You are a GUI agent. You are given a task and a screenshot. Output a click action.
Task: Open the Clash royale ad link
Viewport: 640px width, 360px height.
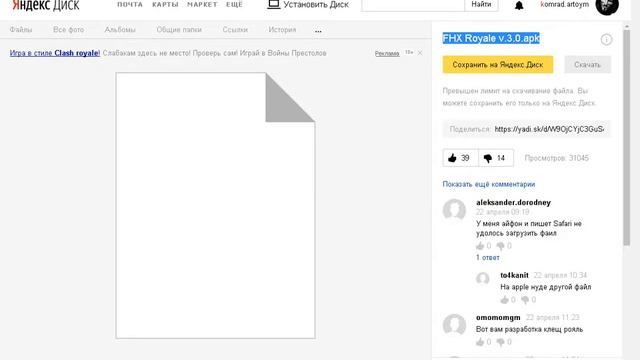(x=55, y=53)
